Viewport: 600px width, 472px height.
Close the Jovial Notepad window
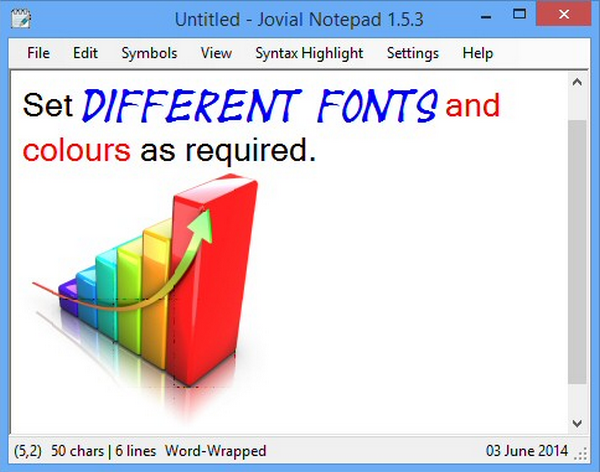(x=564, y=15)
